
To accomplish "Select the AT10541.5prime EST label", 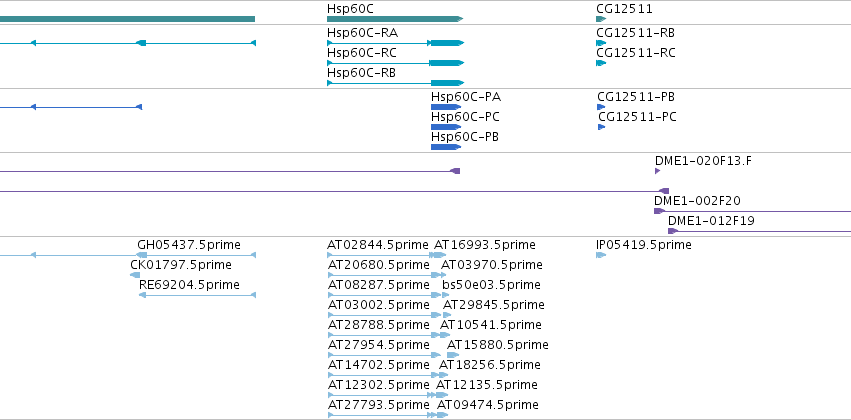I will point(491,326).
